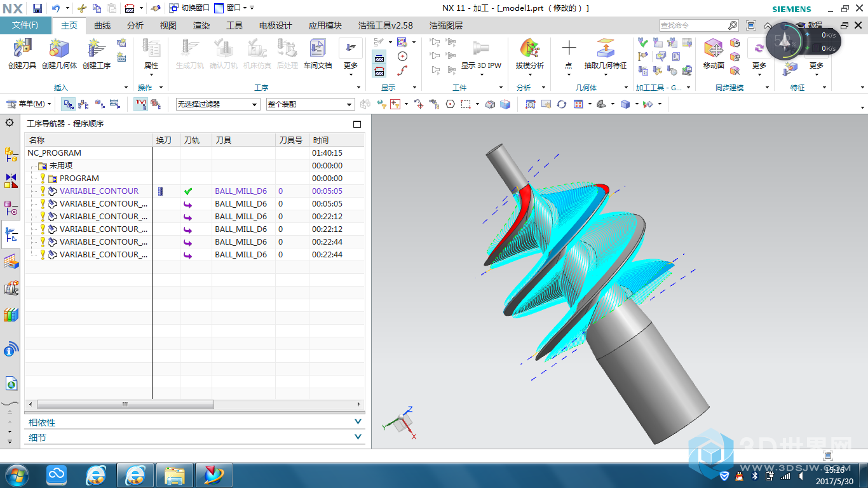Screen dimensions: 868x488
Task: Click the 显示 3D IPW icon
Action: [481, 49]
